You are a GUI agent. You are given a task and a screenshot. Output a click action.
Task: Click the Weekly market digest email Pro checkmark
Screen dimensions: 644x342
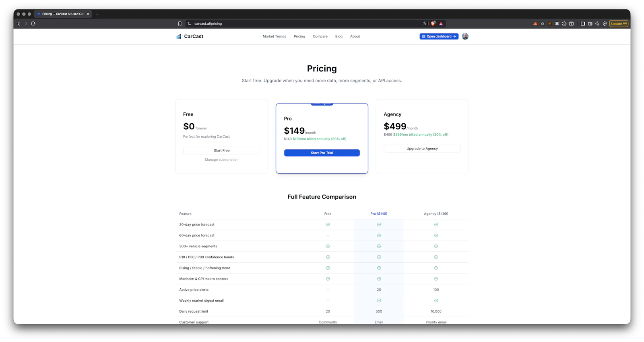pyautogui.click(x=379, y=301)
